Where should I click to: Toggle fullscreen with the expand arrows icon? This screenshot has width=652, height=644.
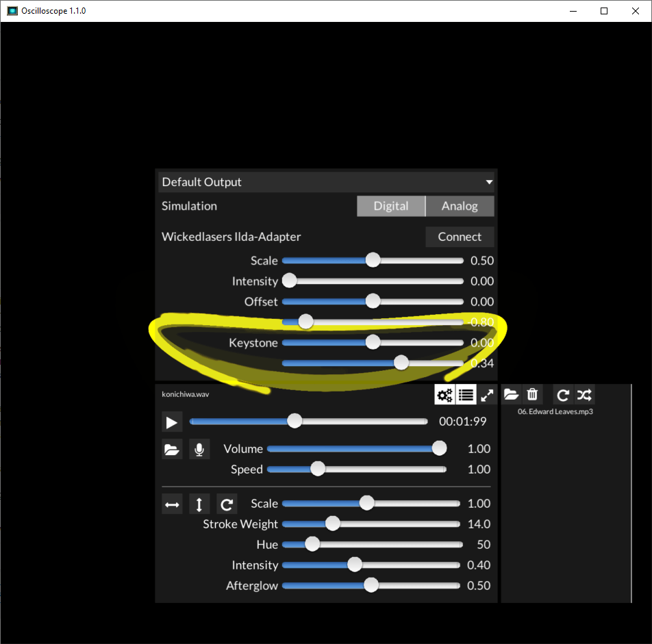487,395
